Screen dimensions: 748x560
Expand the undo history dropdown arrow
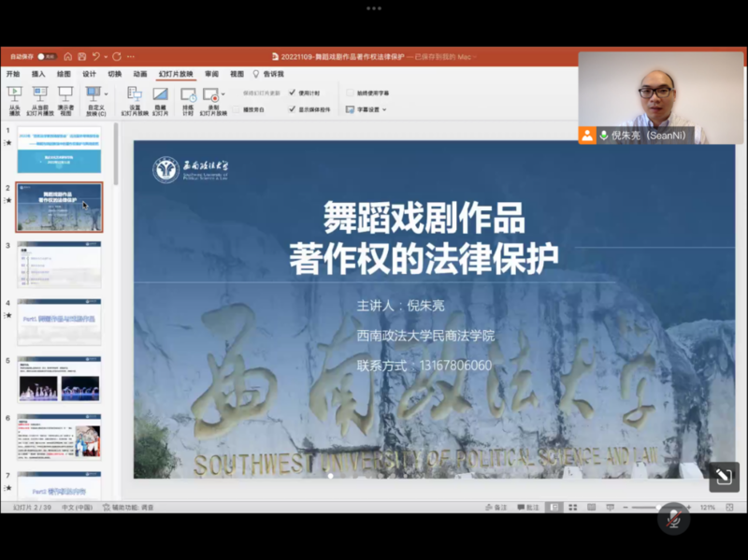[x=106, y=57]
